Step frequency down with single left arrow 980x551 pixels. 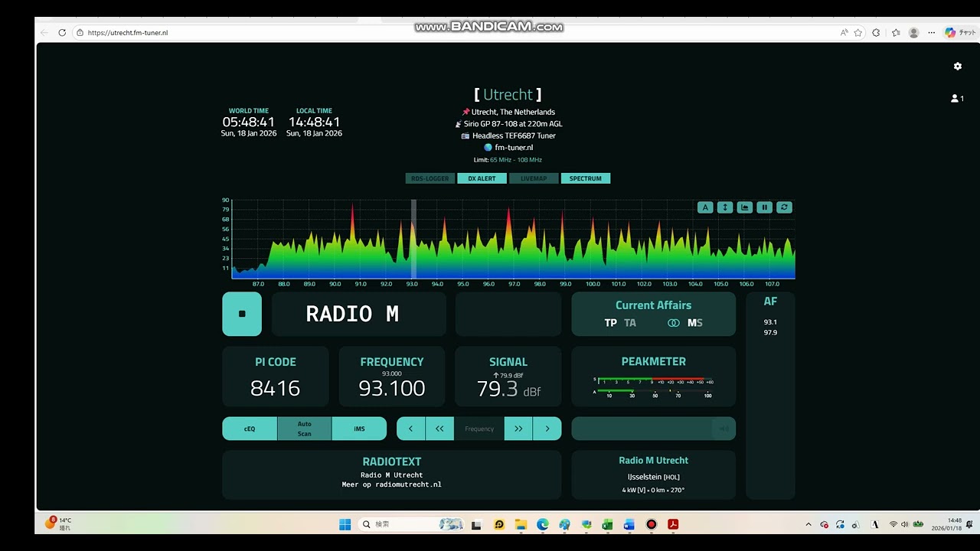[410, 429]
